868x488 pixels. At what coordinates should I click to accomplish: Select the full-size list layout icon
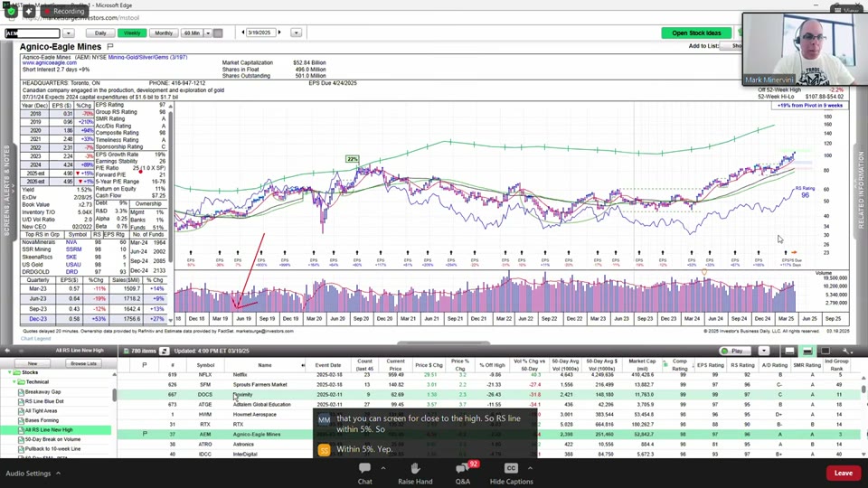point(825,351)
